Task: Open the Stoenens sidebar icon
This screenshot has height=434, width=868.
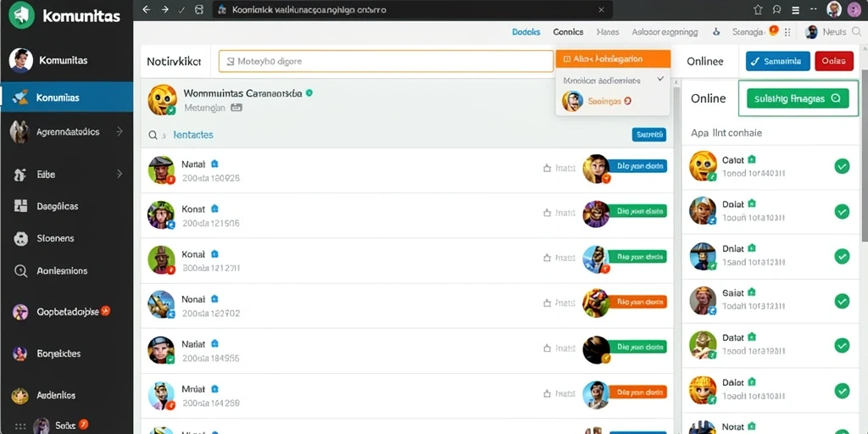Action: tap(20, 238)
